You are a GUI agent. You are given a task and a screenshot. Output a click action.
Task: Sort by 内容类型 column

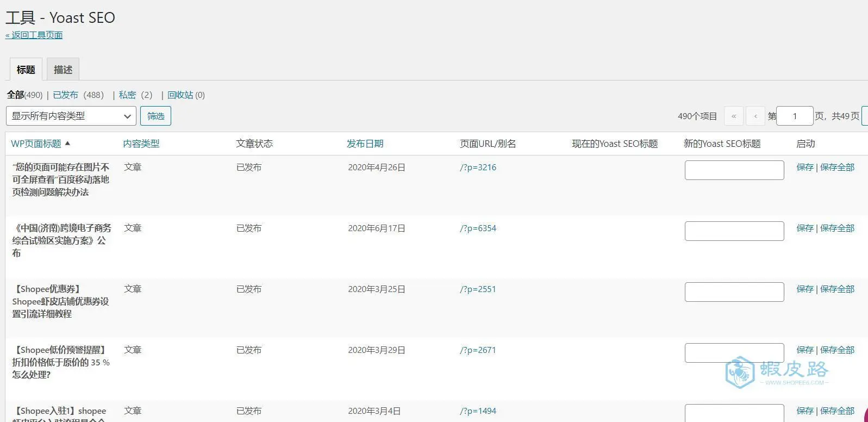click(x=141, y=144)
